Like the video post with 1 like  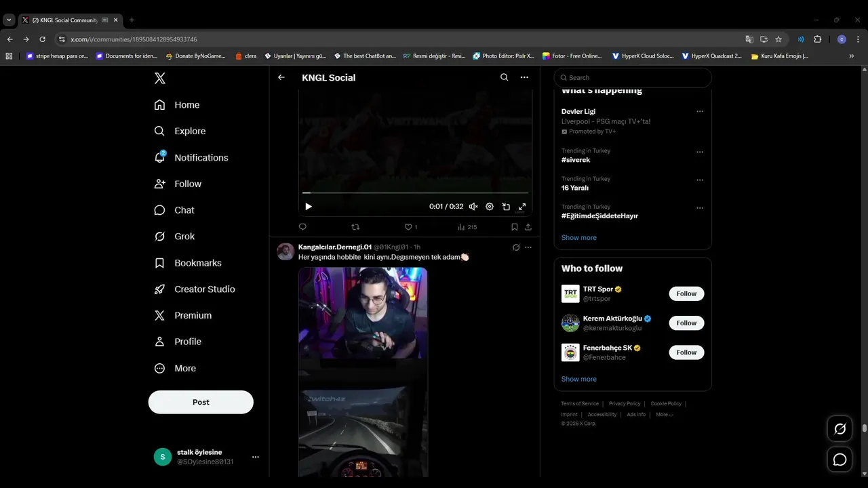click(x=411, y=227)
